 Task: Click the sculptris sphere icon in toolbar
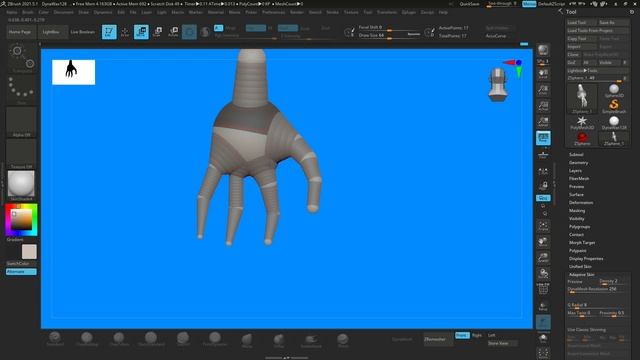tap(205, 32)
